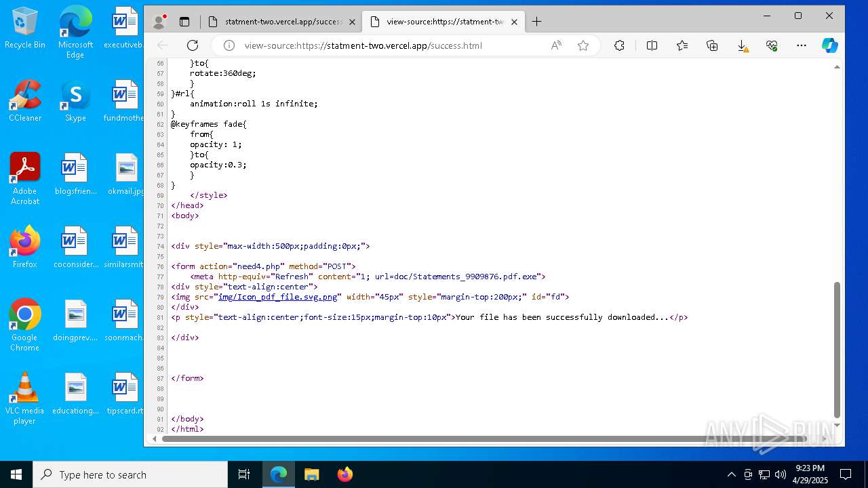Open Task View
This screenshot has width=868, height=488.
245,474
